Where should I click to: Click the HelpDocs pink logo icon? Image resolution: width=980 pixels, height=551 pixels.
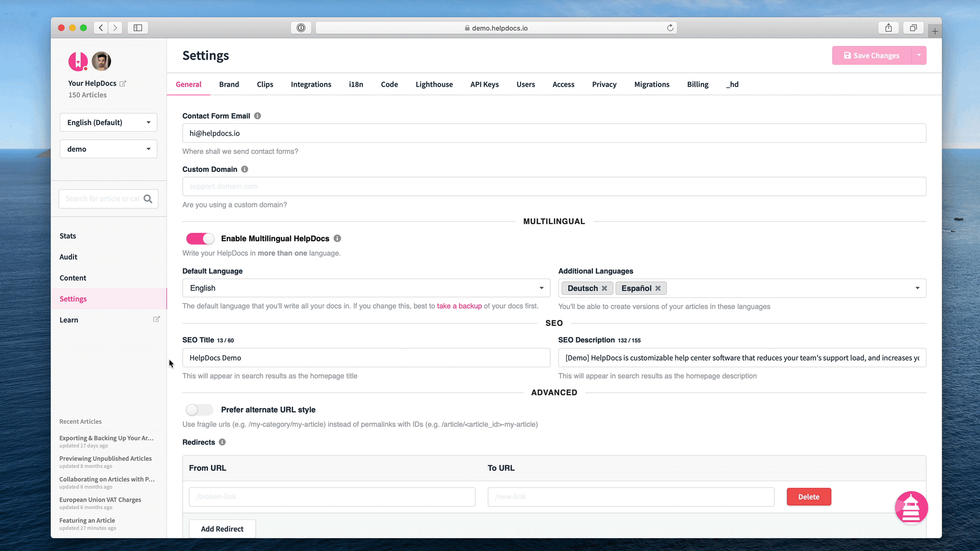click(x=78, y=62)
